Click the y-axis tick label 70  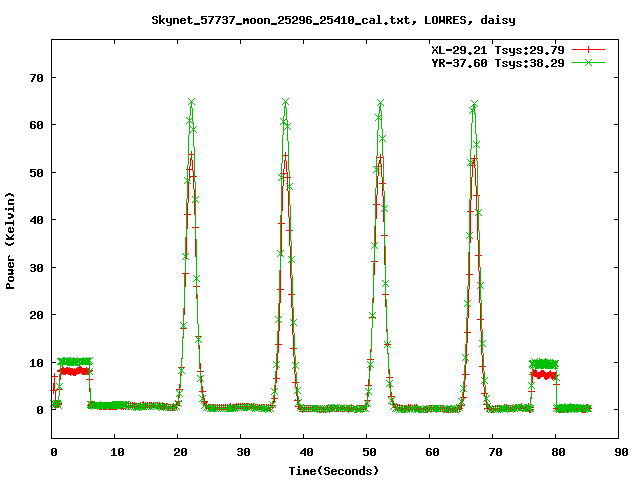[37, 78]
